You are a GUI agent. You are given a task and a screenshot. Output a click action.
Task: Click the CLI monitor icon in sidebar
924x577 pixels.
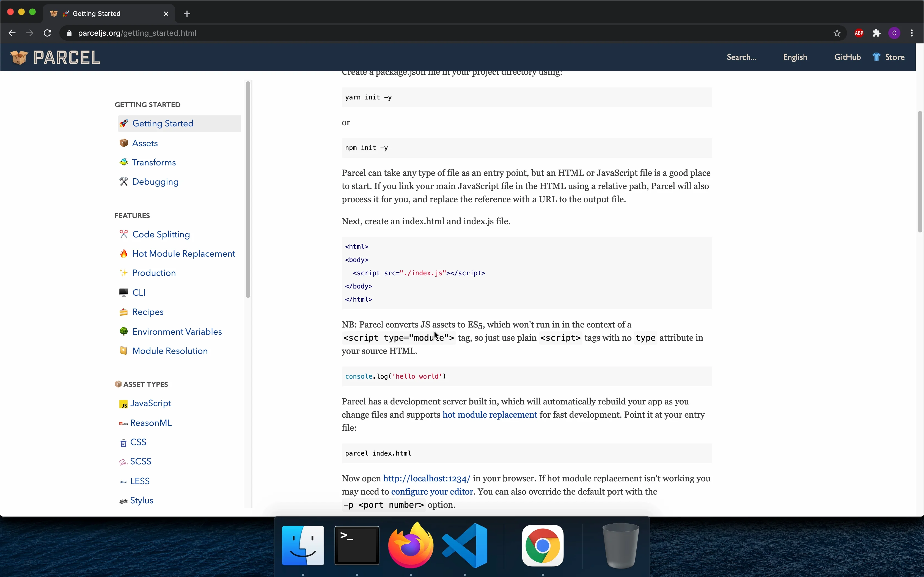(x=124, y=292)
